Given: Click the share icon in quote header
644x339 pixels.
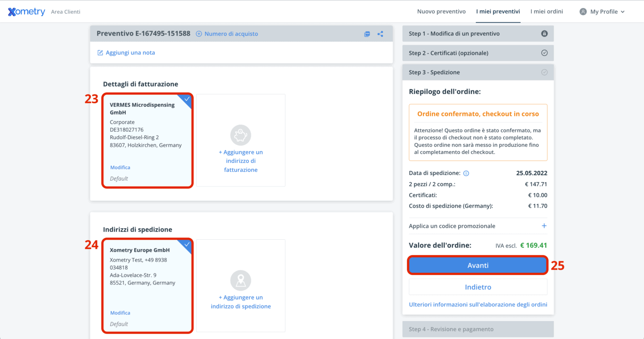Looking at the screenshot, I should (x=380, y=34).
